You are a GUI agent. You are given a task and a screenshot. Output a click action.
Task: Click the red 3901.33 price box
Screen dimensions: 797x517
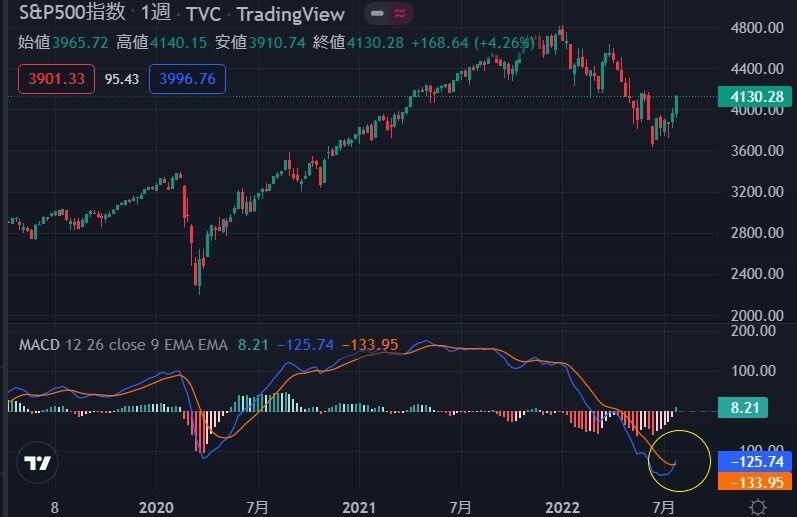(x=56, y=79)
